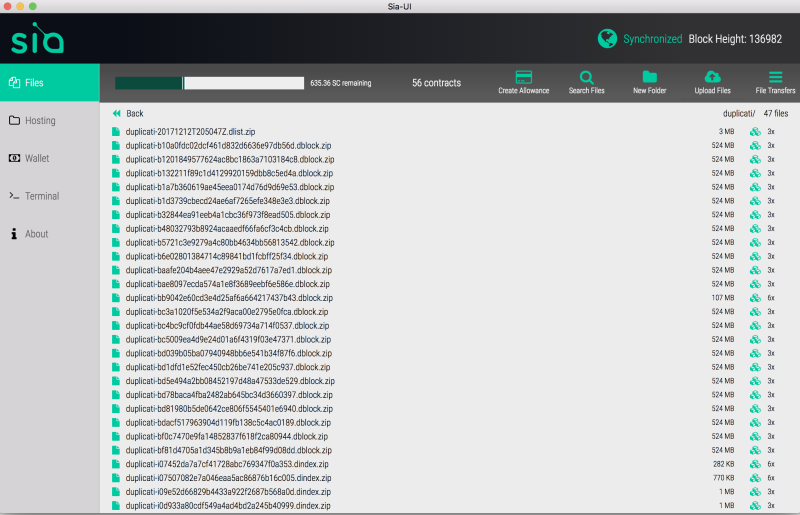
Task: Click file icon beside duplicati-bb9042e60cd3 file
Action: pyautogui.click(x=116, y=298)
